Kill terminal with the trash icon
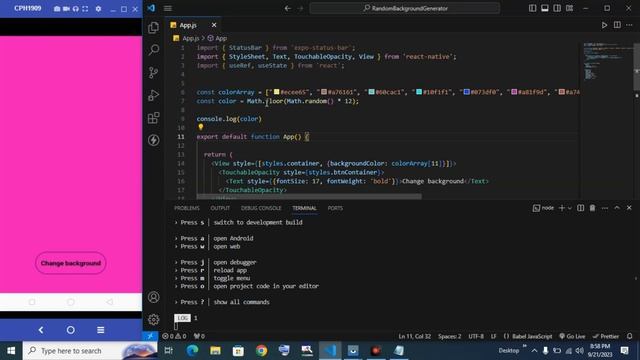 [x=592, y=208]
